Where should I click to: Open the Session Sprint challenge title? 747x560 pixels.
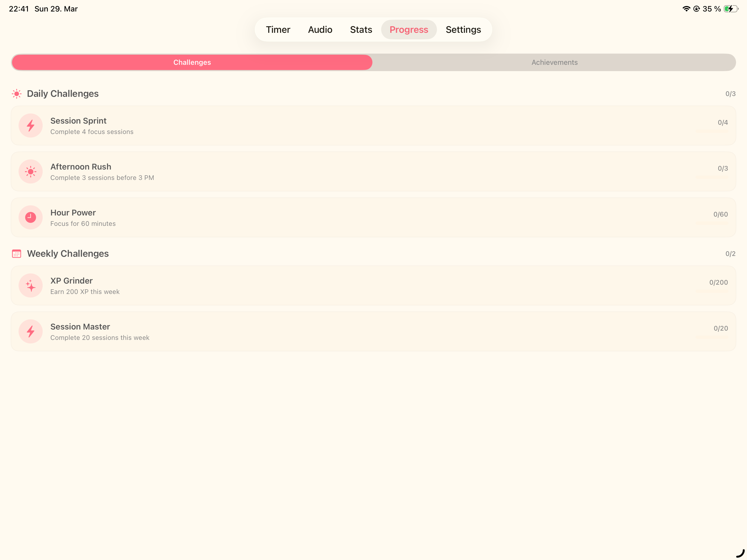[78, 121]
